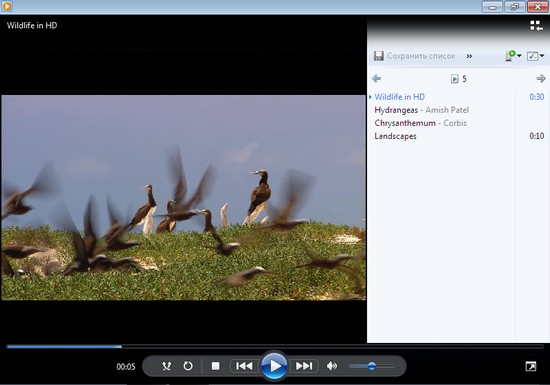
Task: Click "Сохранить список" button
Action: tap(421, 56)
